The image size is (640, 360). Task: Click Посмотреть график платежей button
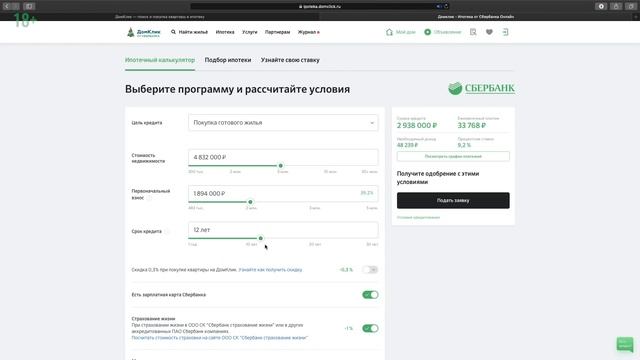click(453, 156)
